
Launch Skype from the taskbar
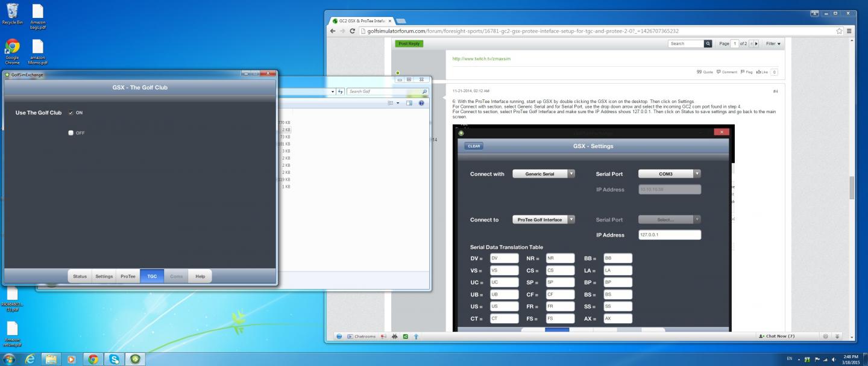113,359
